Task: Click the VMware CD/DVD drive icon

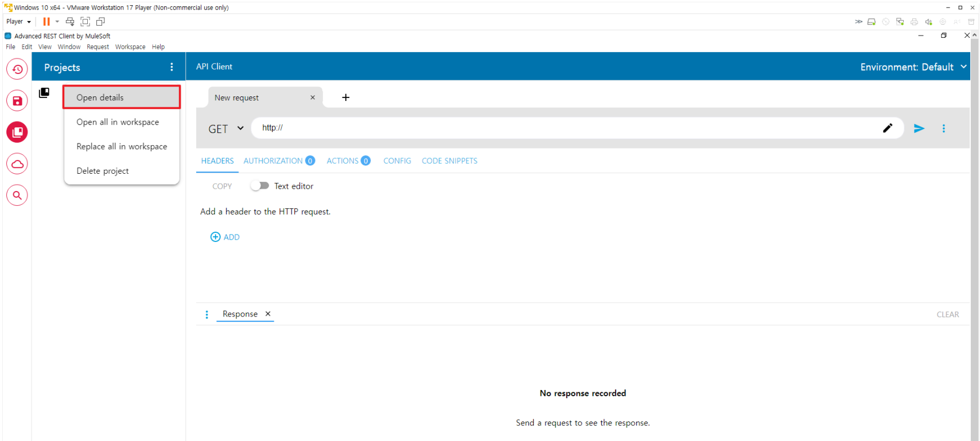Action: tap(886, 22)
